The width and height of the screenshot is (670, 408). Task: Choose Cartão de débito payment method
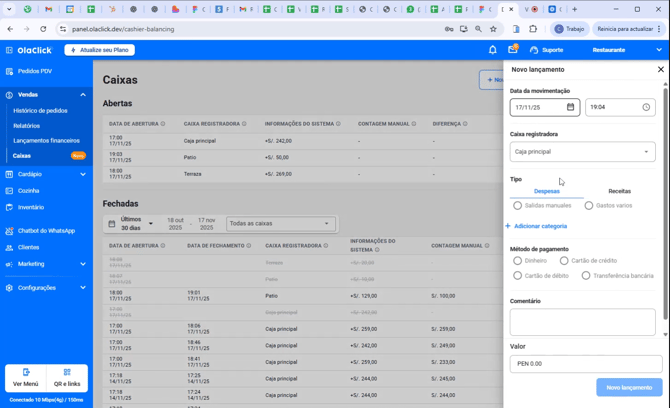pos(517,276)
